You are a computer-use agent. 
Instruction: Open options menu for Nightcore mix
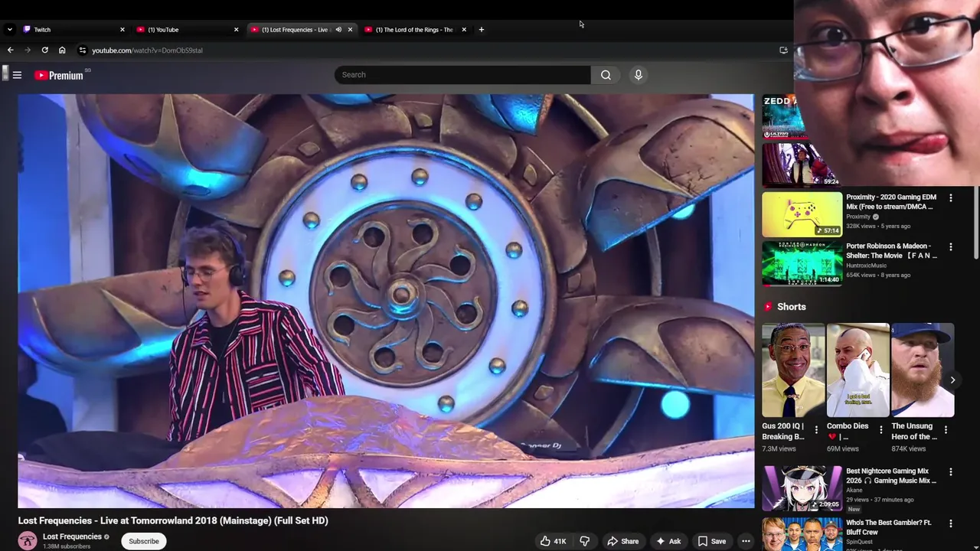[x=951, y=472]
